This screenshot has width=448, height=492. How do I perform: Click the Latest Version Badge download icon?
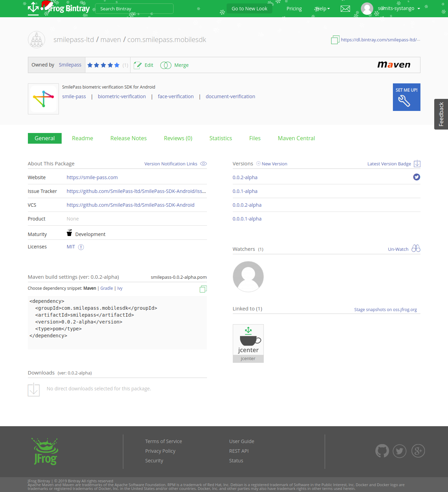417,164
